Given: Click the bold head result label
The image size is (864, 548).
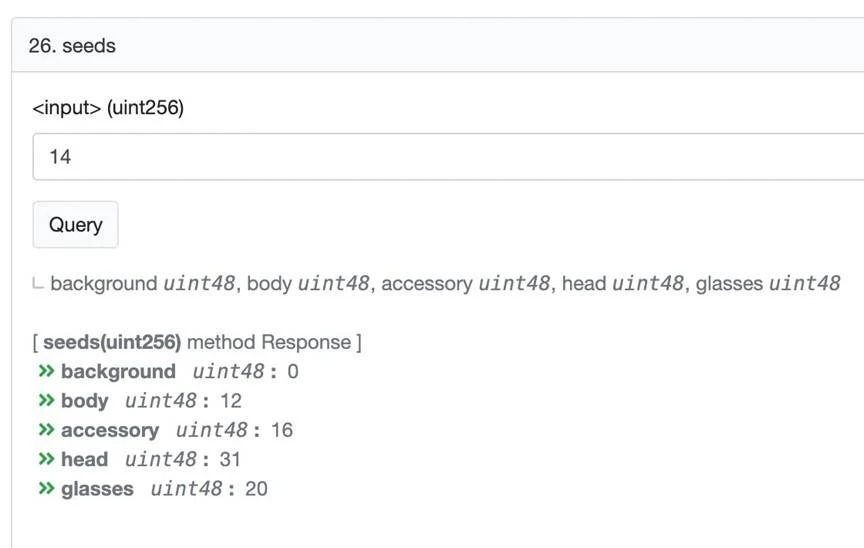Looking at the screenshot, I should [84, 459].
